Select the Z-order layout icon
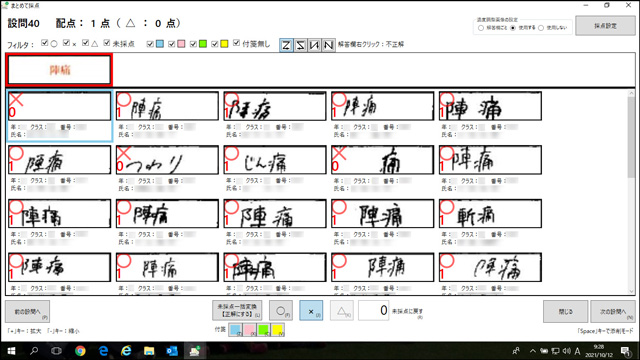Image resolution: width=640 pixels, height=360 pixels. click(286, 45)
